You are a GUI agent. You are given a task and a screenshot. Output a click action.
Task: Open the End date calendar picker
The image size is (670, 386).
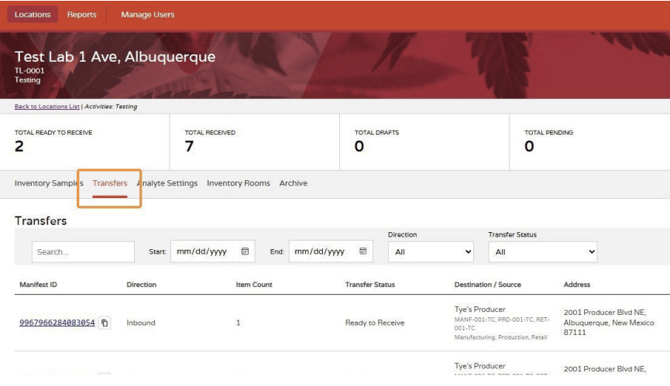click(x=363, y=251)
